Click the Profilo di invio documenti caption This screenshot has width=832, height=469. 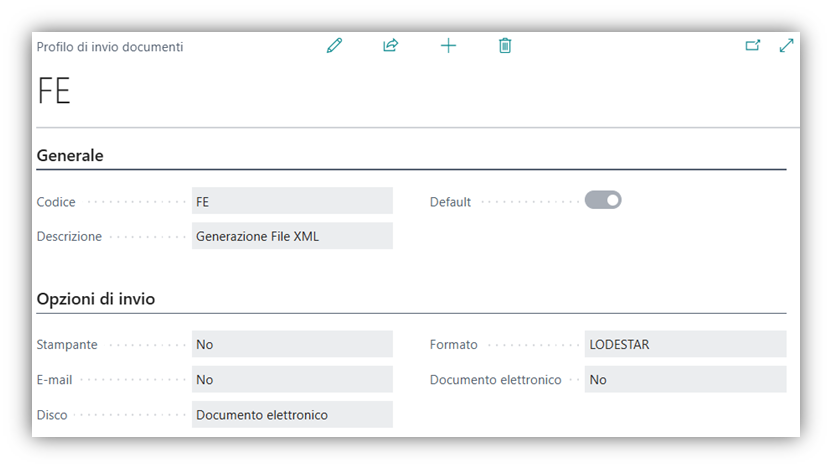(110, 47)
